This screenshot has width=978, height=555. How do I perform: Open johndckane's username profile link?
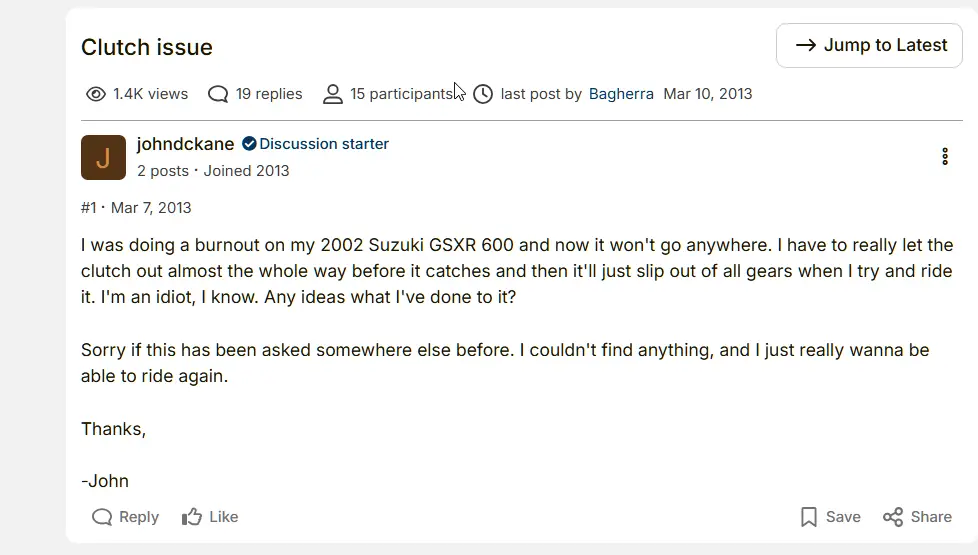pos(185,144)
